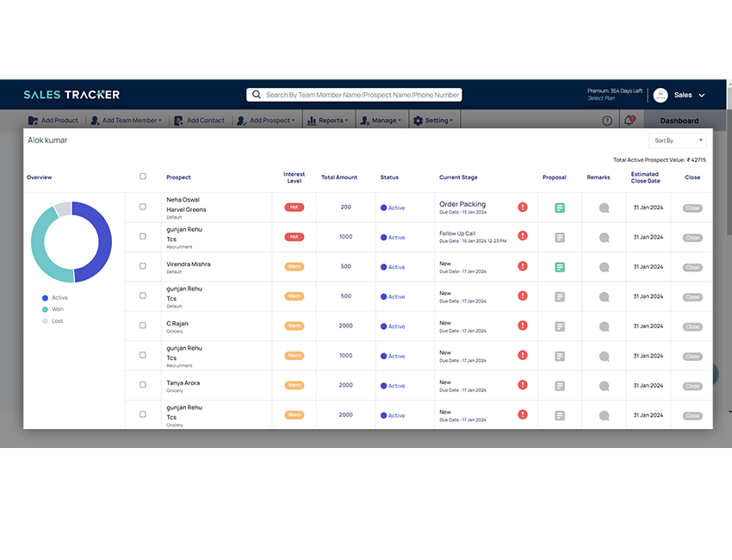
Task: Click Close button for C Rajan's prospect
Action: click(692, 326)
